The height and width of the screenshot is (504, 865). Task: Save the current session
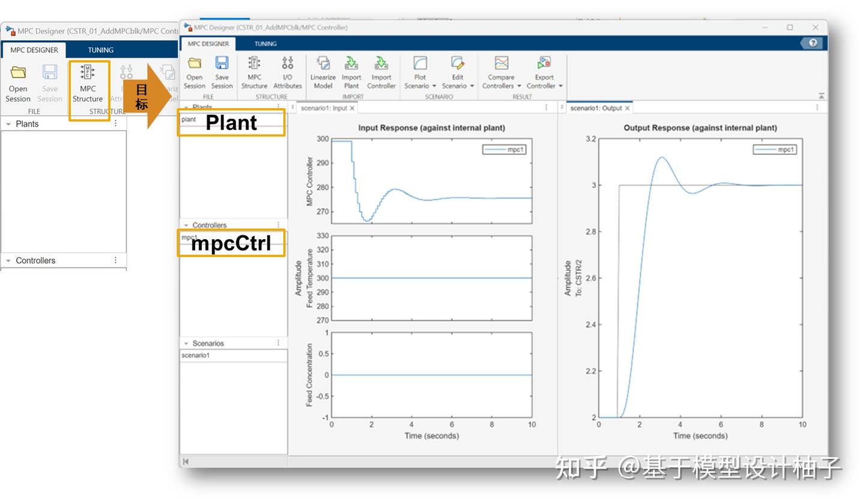222,72
